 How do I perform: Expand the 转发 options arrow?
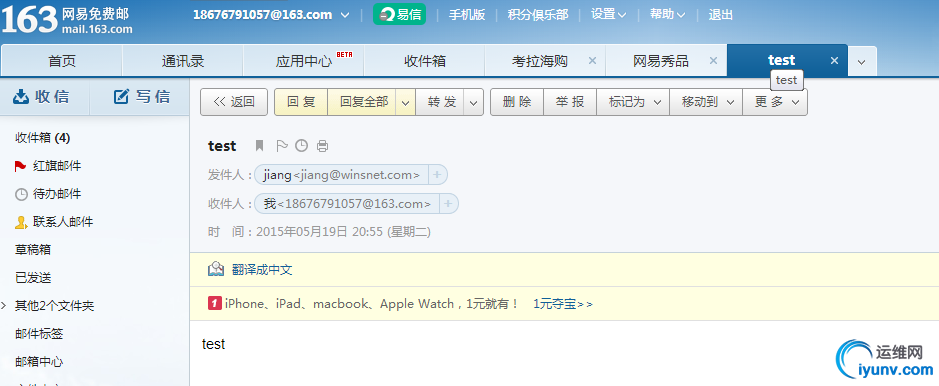(474, 102)
